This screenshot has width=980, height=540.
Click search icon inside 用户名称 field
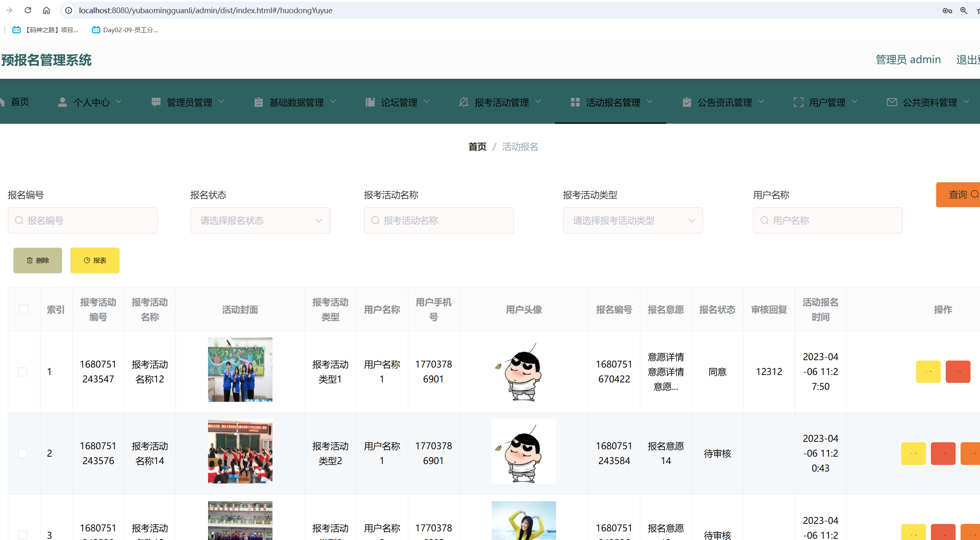(765, 220)
